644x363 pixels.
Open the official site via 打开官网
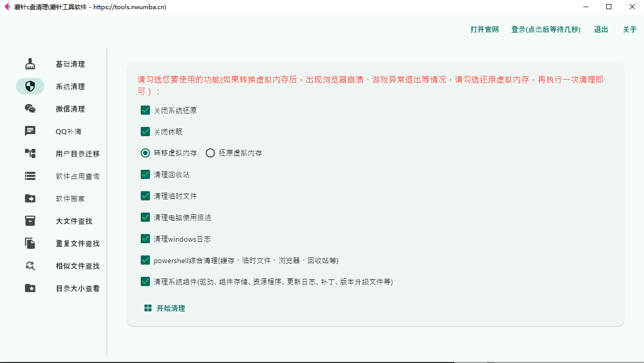[484, 29]
